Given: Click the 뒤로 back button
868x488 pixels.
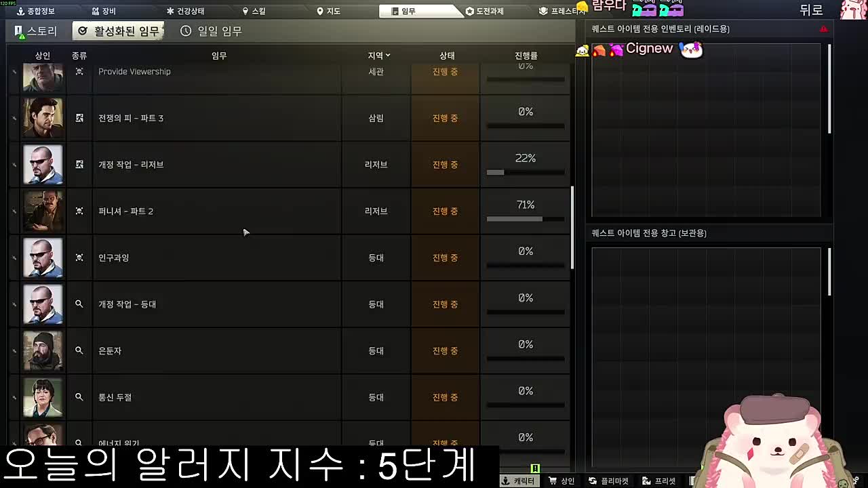Looking at the screenshot, I should tap(811, 10).
